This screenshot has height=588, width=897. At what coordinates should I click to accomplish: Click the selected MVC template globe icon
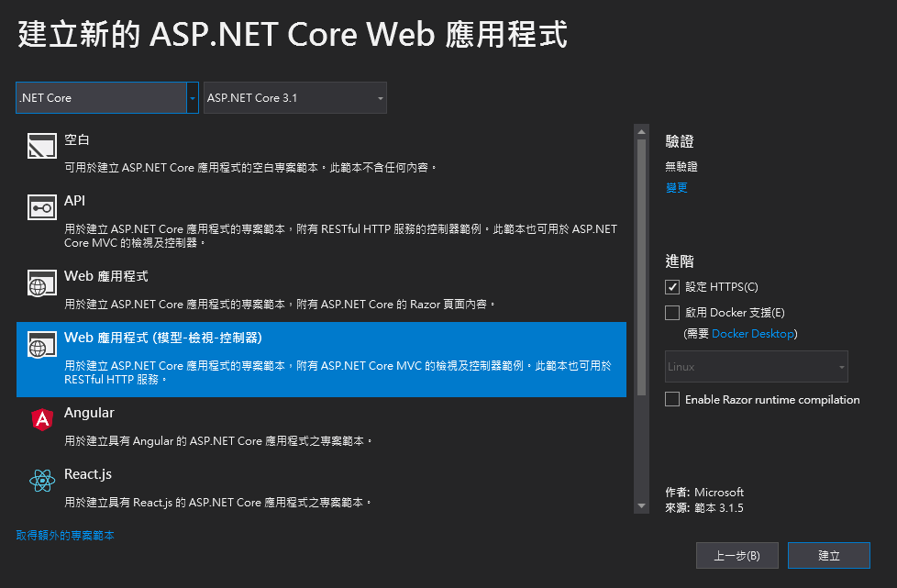42,344
